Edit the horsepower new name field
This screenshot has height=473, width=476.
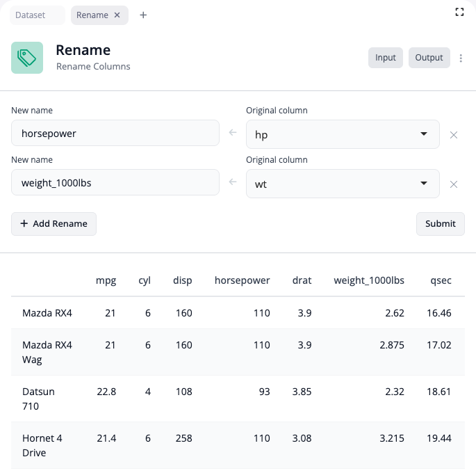click(115, 133)
